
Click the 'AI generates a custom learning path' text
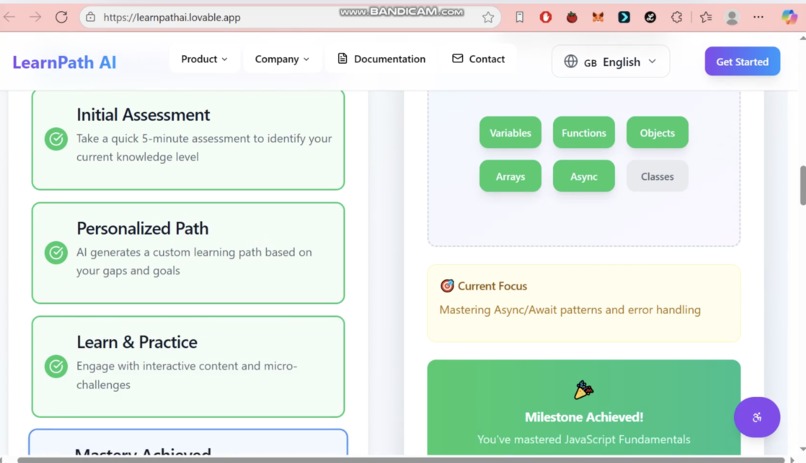coord(194,261)
